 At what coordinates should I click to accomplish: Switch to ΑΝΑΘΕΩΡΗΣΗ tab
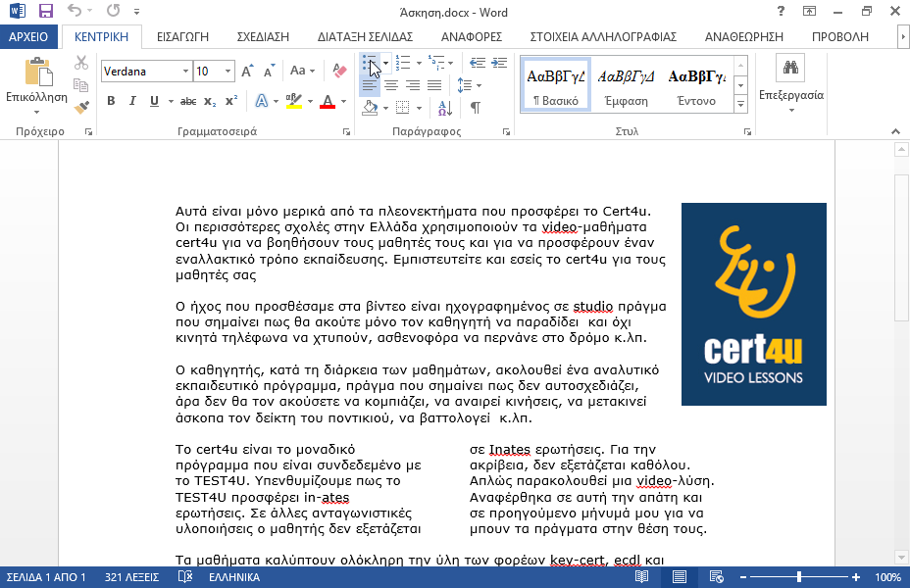pos(744,36)
